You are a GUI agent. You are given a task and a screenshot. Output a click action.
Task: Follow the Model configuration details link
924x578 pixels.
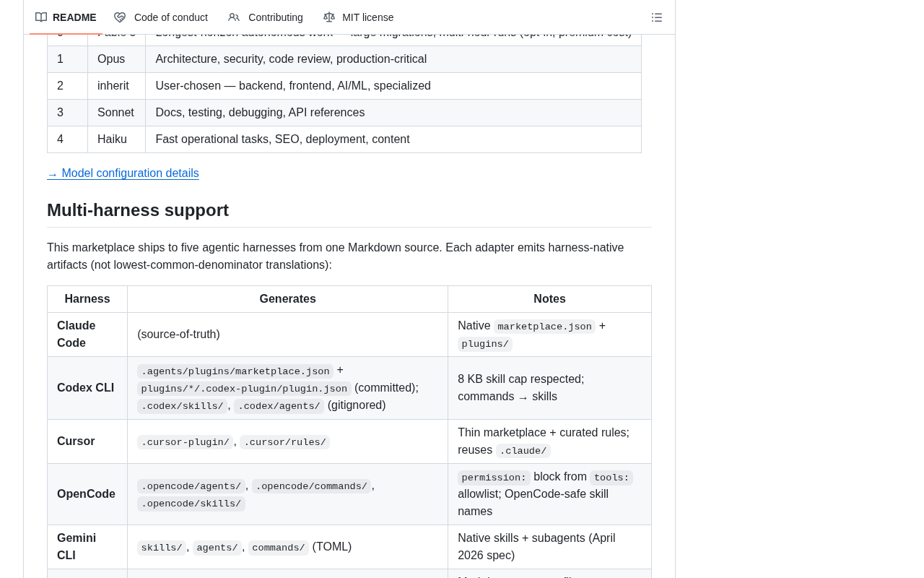[x=123, y=173]
